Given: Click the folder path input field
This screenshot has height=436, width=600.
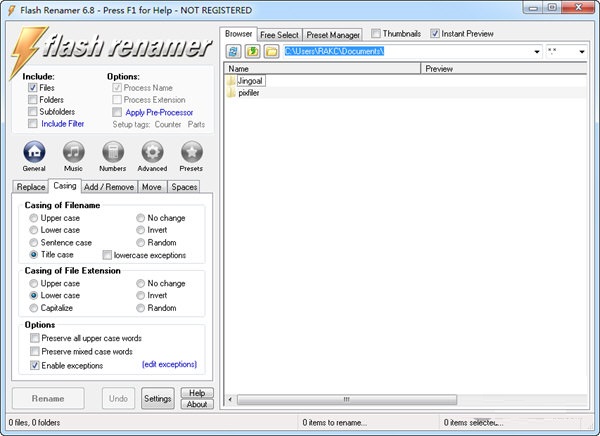Looking at the screenshot, I should pyautogui.click(x=408, y=51).
